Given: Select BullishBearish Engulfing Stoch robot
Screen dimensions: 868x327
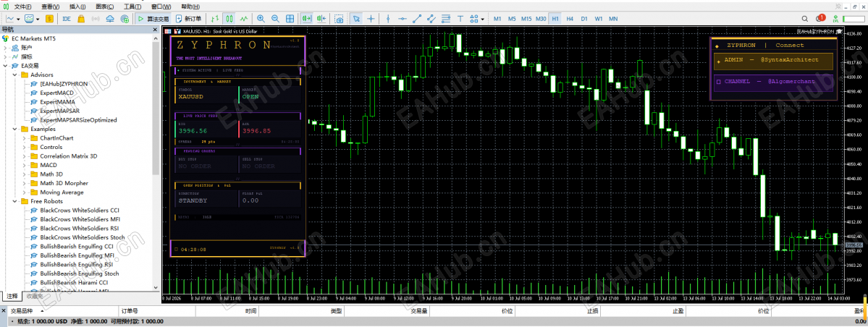Looking at the screenshot, I should click(79, 273).
